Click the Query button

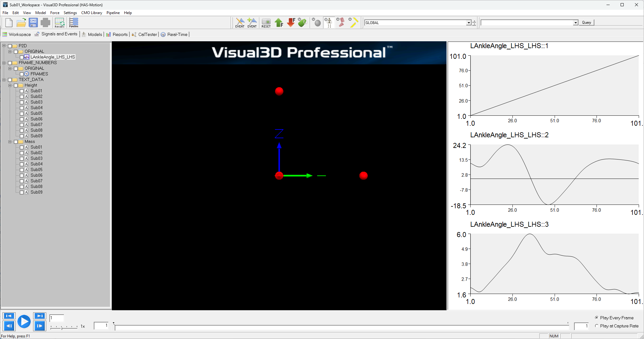pos(587,23)
